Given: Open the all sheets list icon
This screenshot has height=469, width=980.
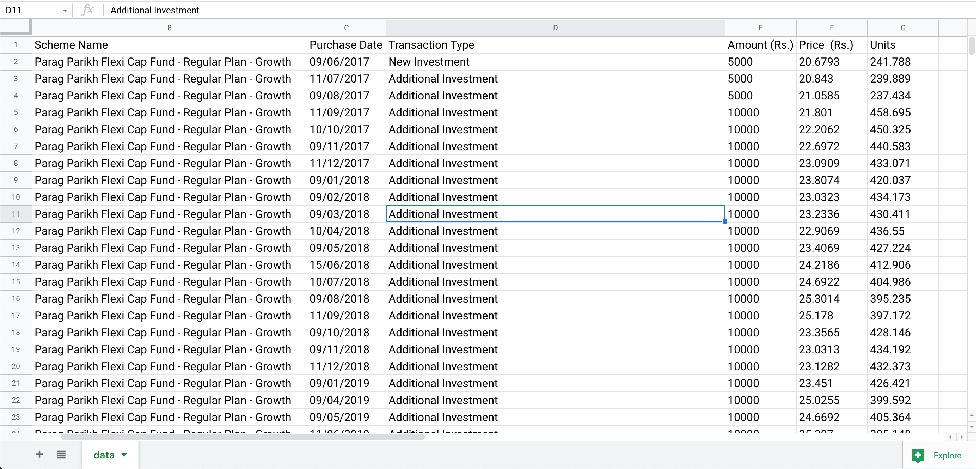Looking at the screenshot, I should tap(61, 455).
